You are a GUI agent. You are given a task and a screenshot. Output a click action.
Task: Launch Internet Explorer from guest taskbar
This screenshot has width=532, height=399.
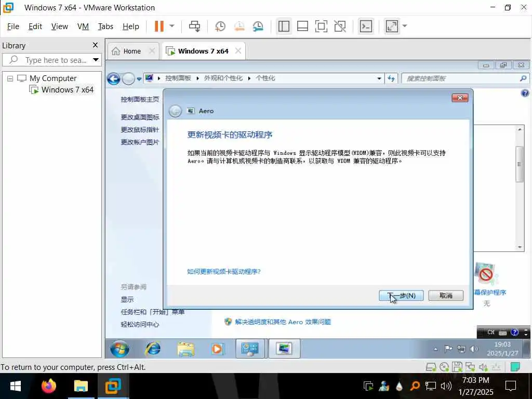tap(153, 349)
